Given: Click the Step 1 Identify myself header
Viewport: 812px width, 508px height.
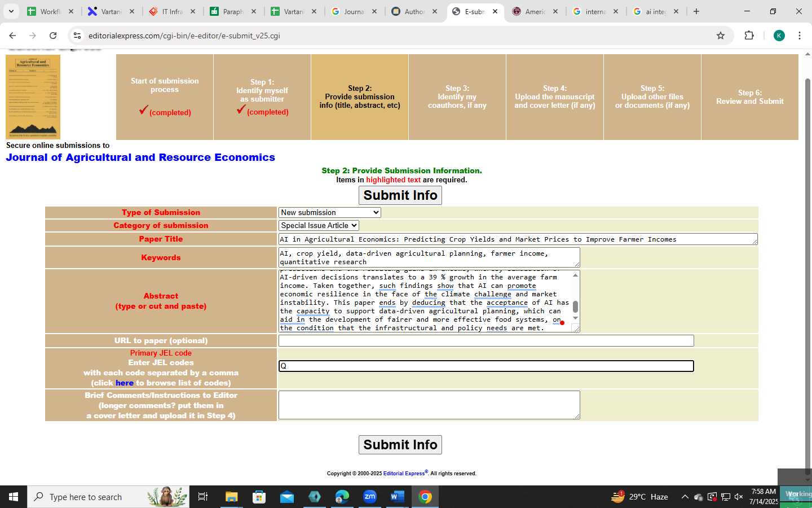Looking at the screenshot, I should pos(262,97).
